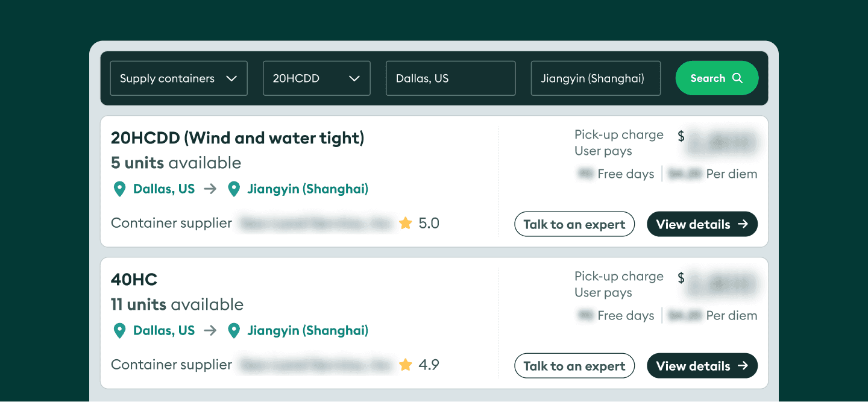
Task: Click the Dallas location pin in the 40HC listing
Action: pos(120,331)
